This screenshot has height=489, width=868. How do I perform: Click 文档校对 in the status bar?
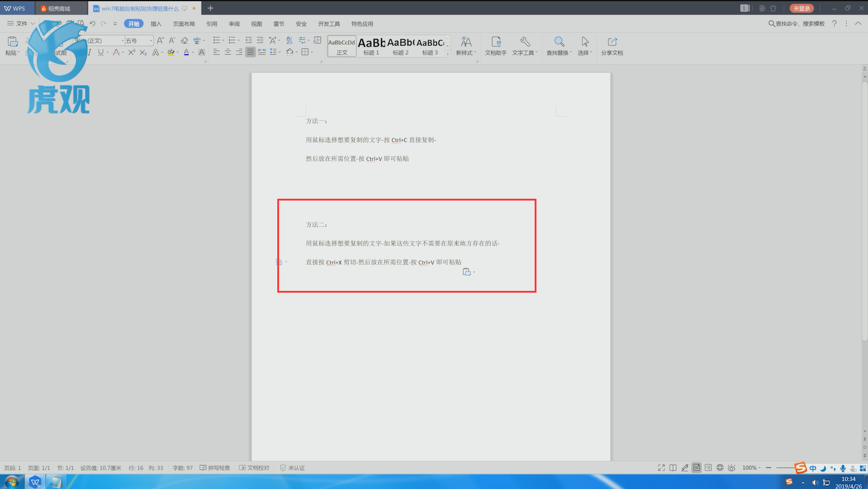pos(254,468)
